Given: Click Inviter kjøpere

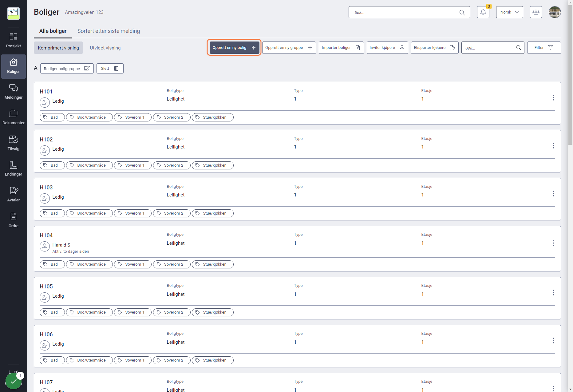Looking at the screenshot, I should coord(387,48).
